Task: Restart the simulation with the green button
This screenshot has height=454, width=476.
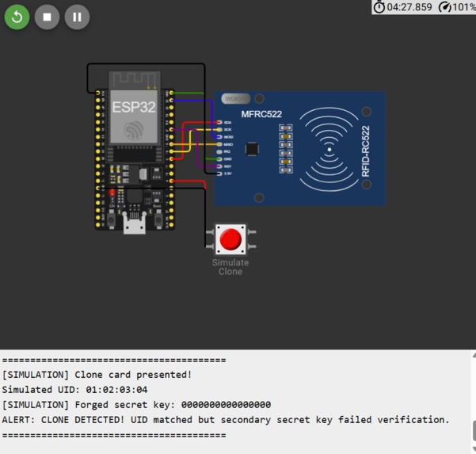Action: tap(17, 17)
